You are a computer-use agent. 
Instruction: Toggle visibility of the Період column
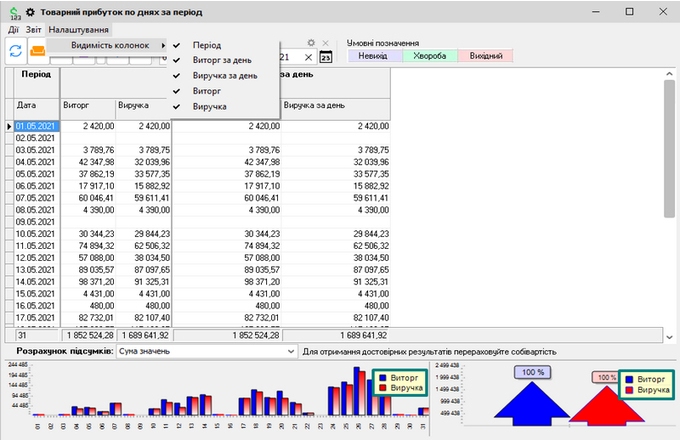click(x=207, y=46)
